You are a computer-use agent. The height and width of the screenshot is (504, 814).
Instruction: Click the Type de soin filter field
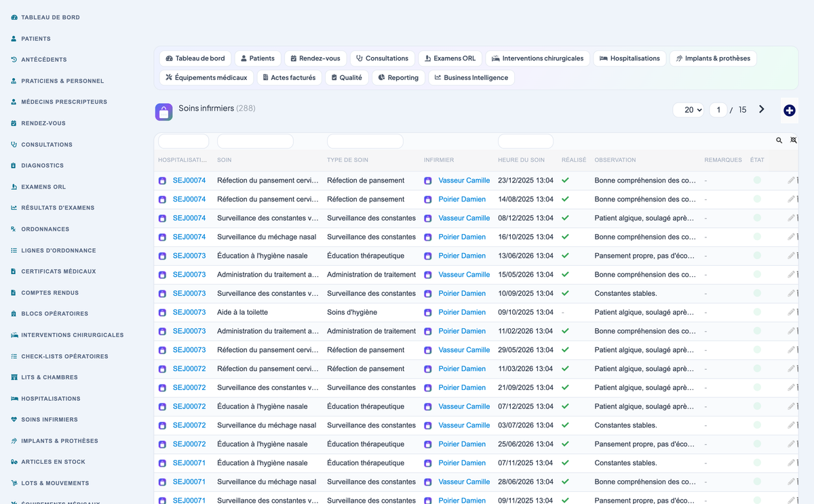pos(365,141)
